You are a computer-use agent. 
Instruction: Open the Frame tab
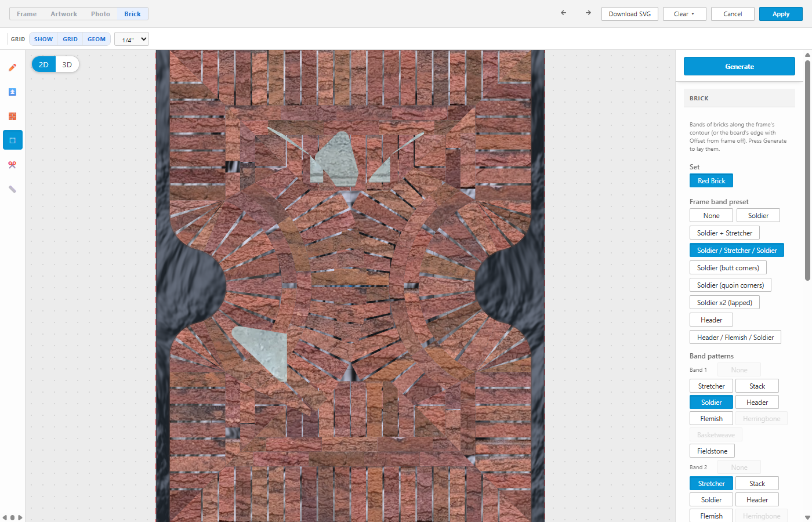click(x=27, y=14)
